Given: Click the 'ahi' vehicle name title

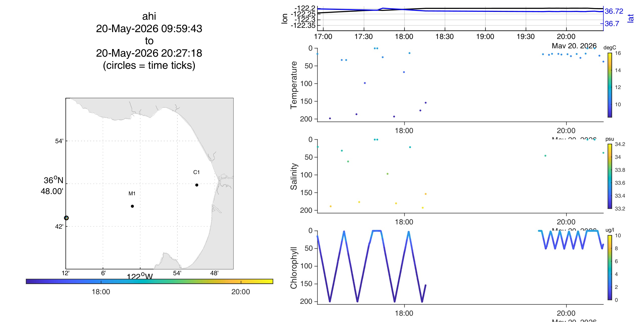Looking at the screenshot, I should (149, 16).
